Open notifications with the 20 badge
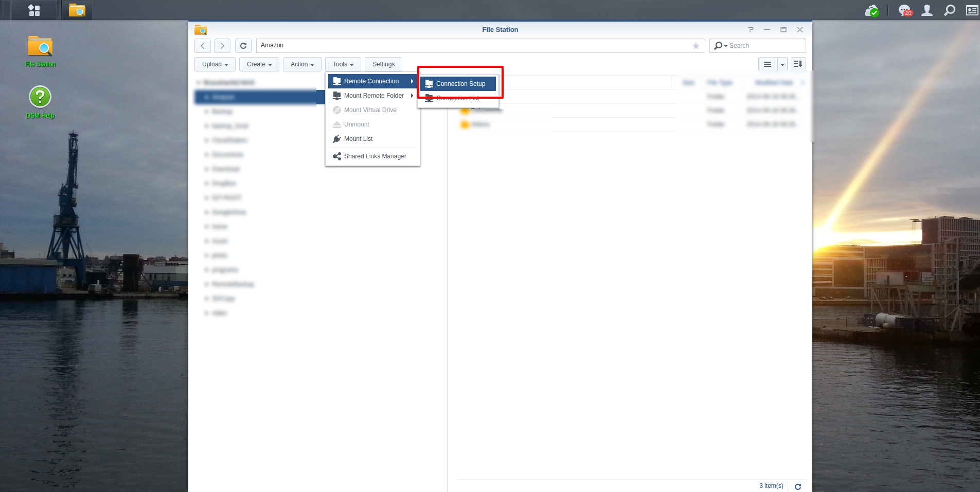 click(x=905, y=10)
